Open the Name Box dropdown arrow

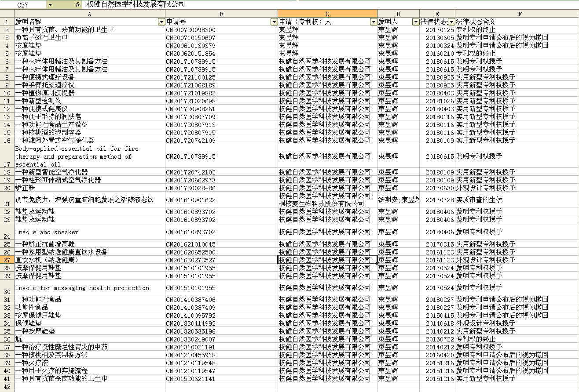(x=50, y=4)
